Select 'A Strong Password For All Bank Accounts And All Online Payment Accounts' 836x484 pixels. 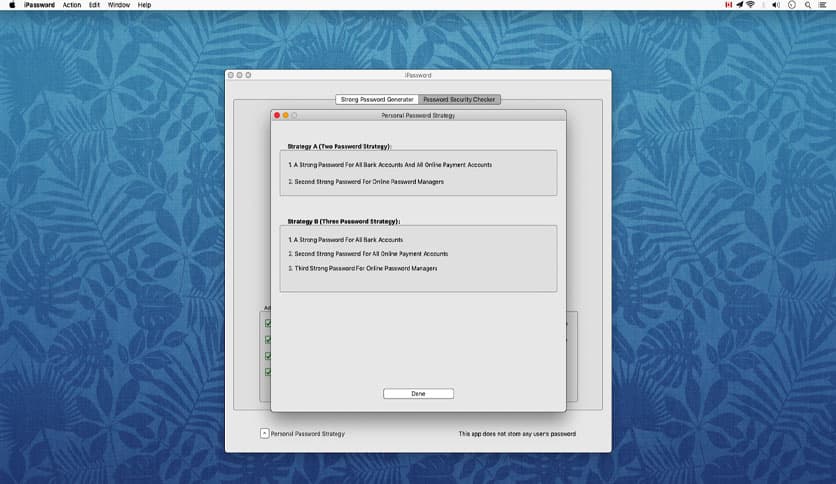click(x=390, y=165)
